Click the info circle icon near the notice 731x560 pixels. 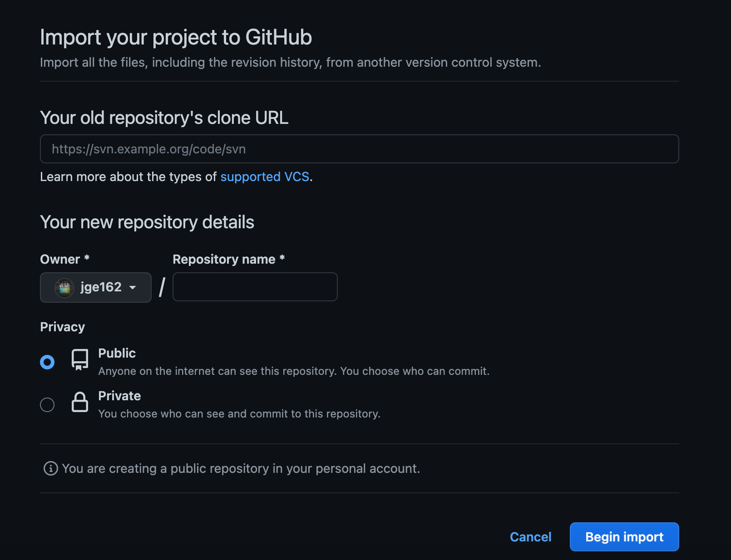pyautogui.click(x=49, y=468)
